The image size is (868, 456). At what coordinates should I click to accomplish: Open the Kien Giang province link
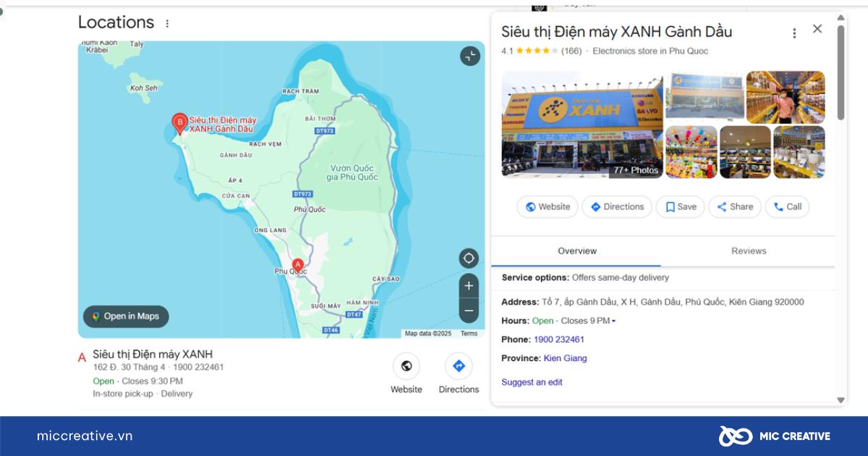(x=566, y=358)
